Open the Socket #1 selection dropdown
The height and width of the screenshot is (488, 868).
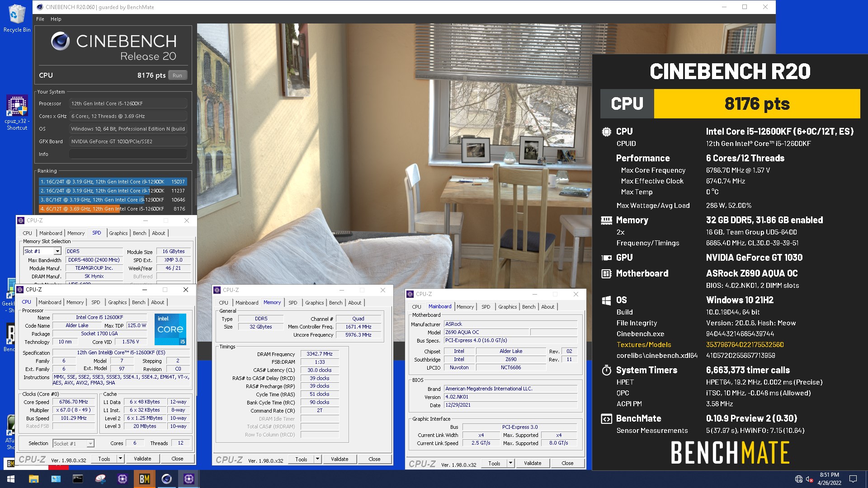(90, 444)
